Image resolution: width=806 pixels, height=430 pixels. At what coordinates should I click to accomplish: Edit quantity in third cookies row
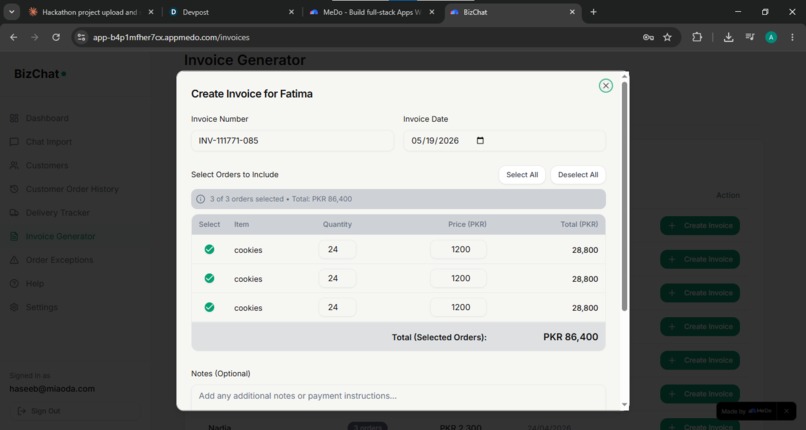tap(337, 307)
